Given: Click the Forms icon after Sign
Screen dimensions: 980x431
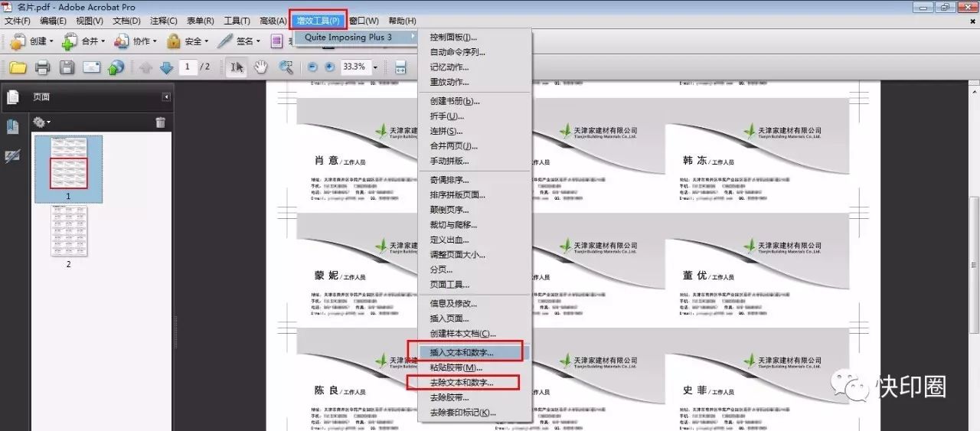Looking at the screenshot, I should (276, 41).
